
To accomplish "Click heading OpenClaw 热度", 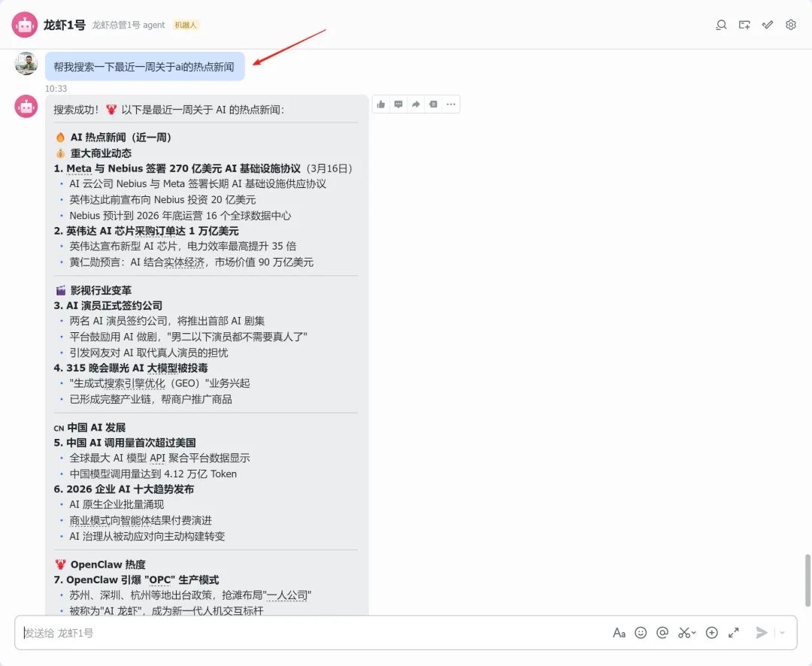I will (x=108, y=565).
